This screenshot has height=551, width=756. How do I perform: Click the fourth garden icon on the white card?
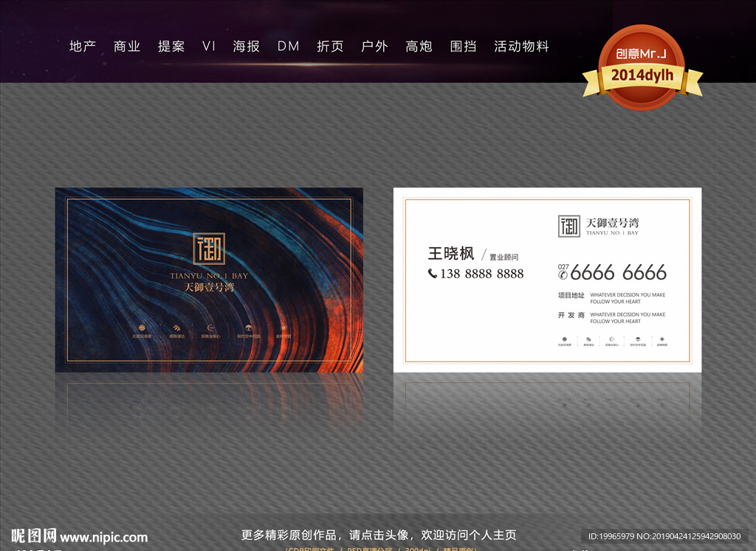[x=638, y=339]
